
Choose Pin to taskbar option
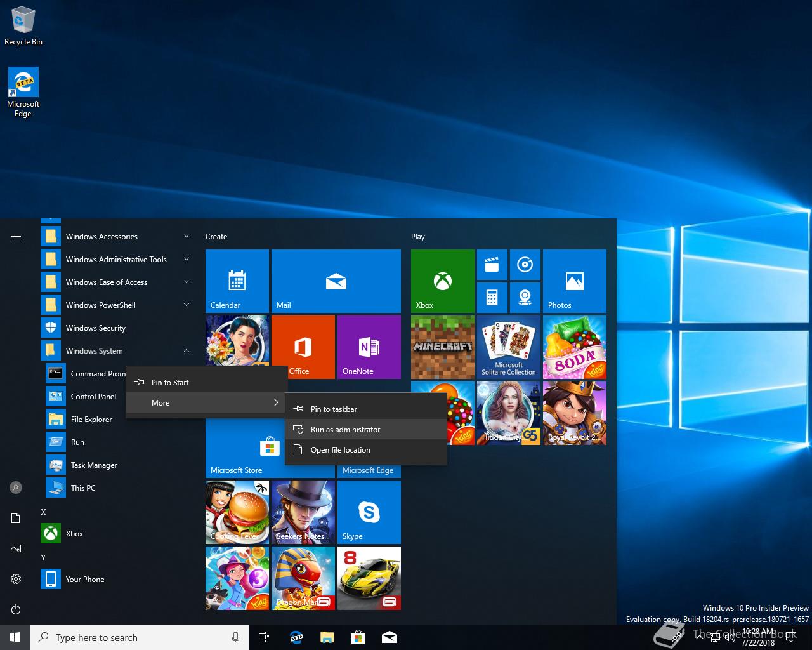coord(366,409)
